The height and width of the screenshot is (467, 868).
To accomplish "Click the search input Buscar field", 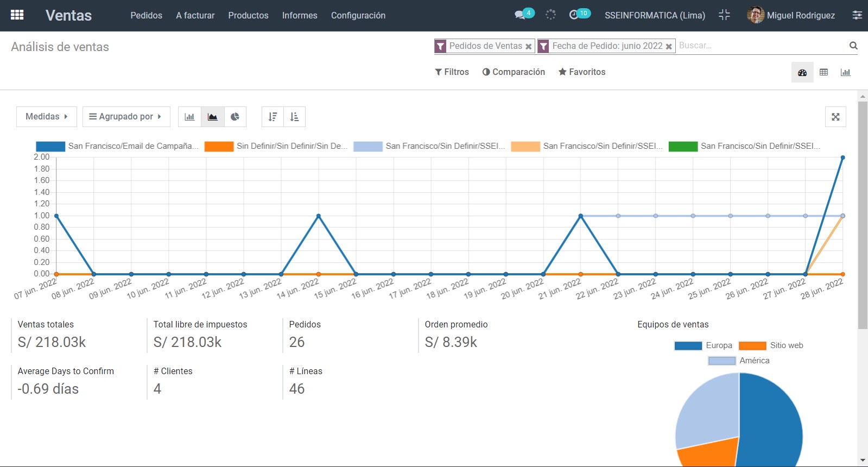I will click(762, 46).
